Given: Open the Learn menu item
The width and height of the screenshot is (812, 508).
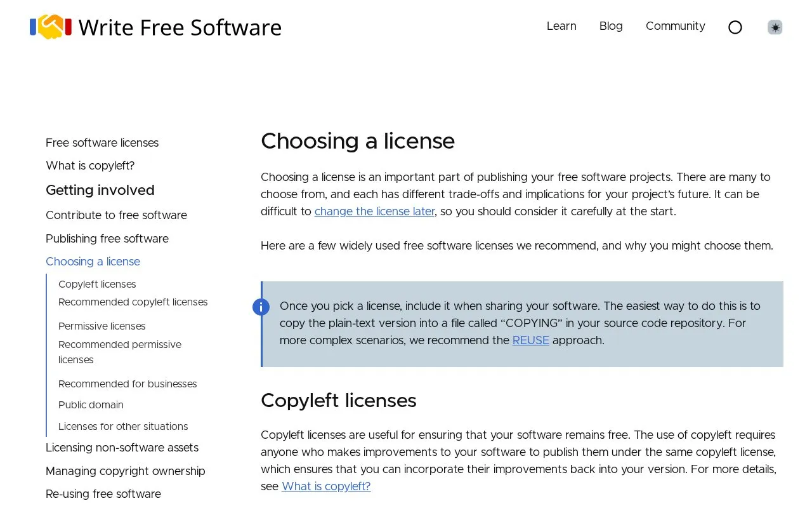Looking at the screenshot, I should pyautogui.click(x=561, y=26).
